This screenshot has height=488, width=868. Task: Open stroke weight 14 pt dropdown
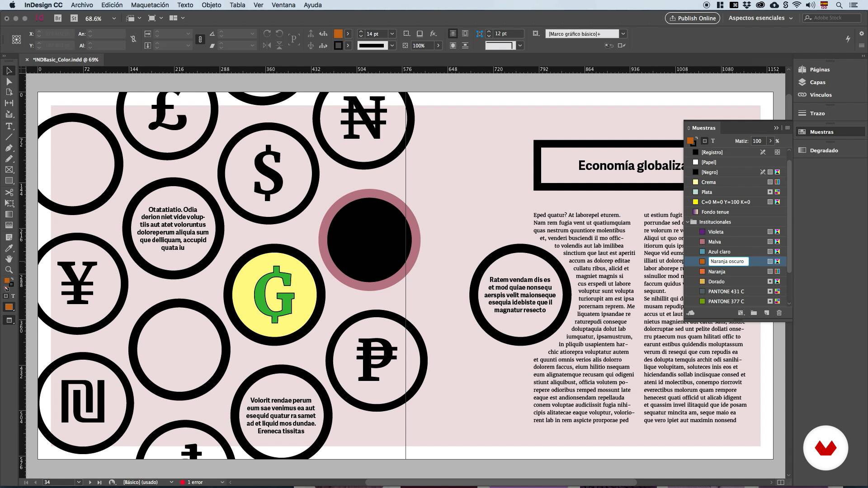392,34
